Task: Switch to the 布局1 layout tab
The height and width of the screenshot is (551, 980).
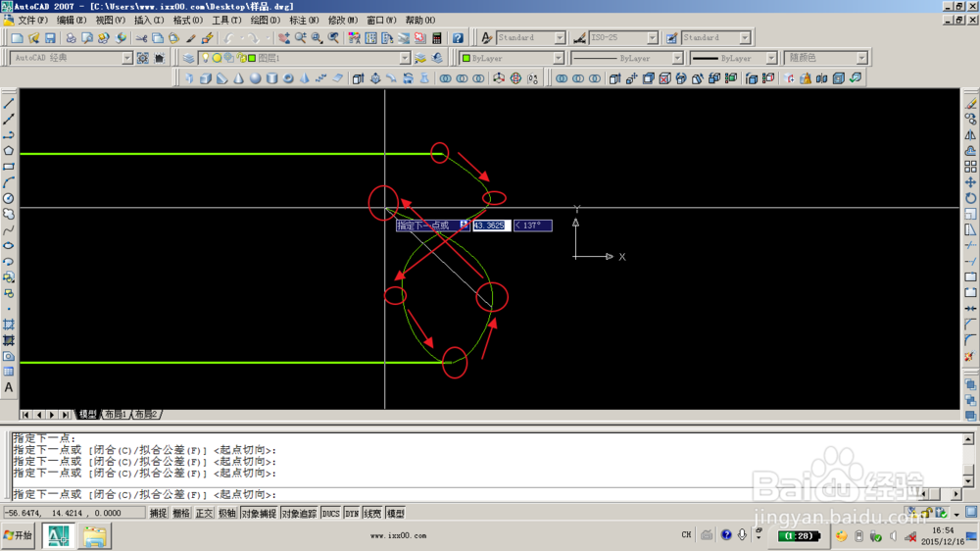Action: pyautogui.click(x=116, y=415)
